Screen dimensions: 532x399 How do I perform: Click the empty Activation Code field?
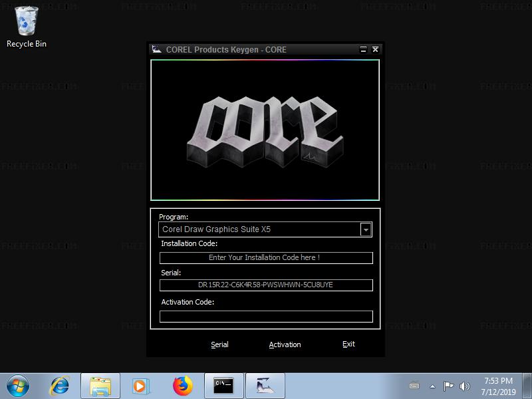(x=266, y=317)
